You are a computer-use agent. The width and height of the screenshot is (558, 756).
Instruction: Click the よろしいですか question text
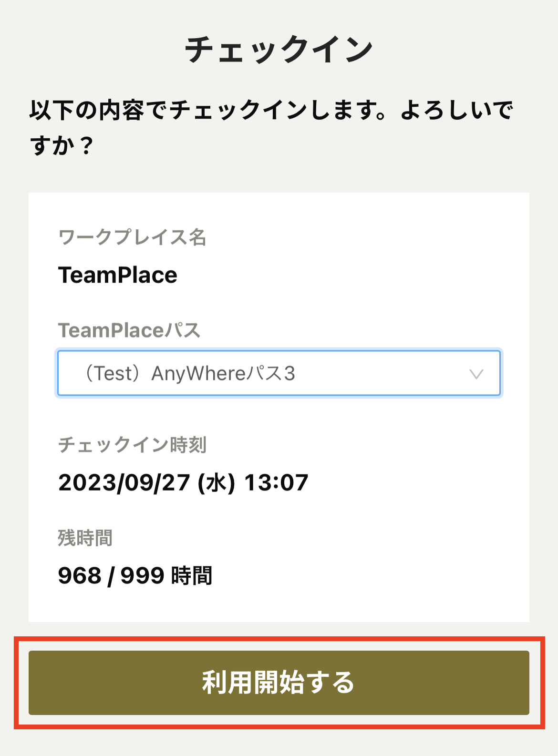[457, 111]
